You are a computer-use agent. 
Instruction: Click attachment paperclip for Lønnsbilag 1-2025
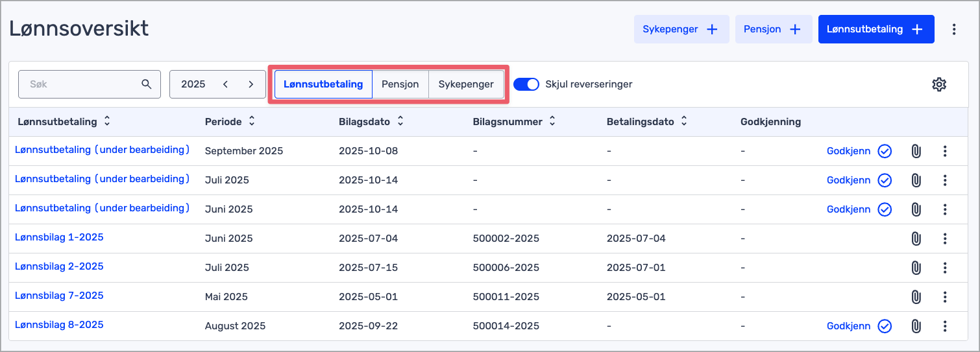tap(916, 239)
